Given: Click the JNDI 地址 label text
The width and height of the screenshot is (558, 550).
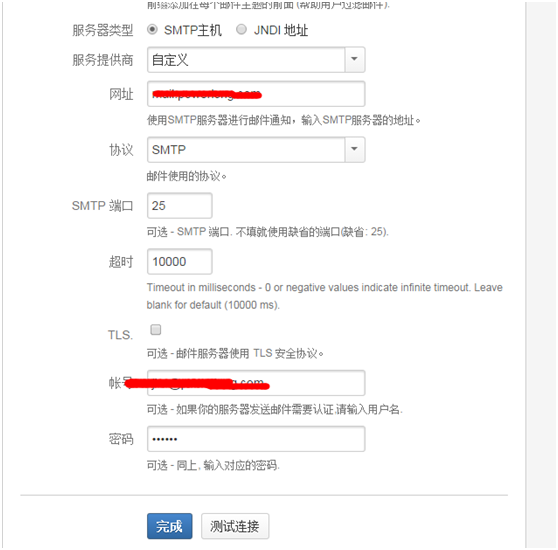Looking at the screenshot, I should pyautogui.click(x=281, y=30).
